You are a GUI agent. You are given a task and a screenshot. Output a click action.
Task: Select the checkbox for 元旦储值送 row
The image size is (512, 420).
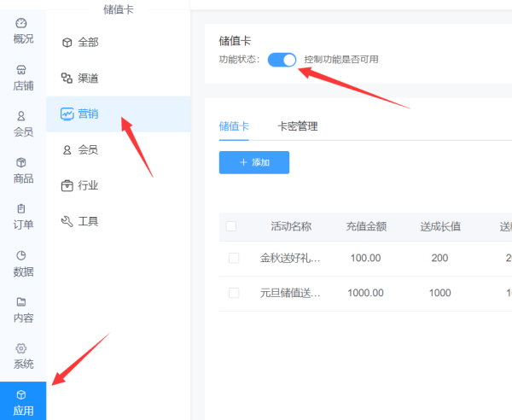tap(234, 293)
